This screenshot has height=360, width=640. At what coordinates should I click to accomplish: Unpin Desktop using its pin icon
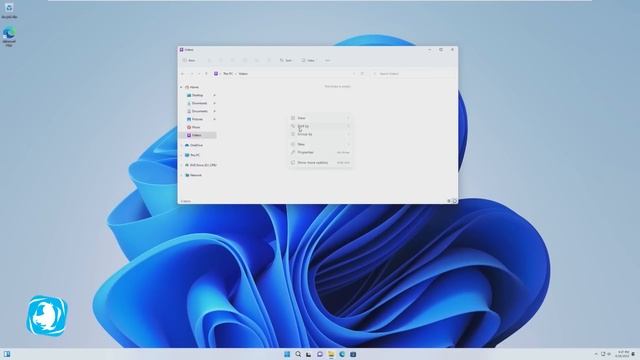pyautogui.click(x=214, y=95)
